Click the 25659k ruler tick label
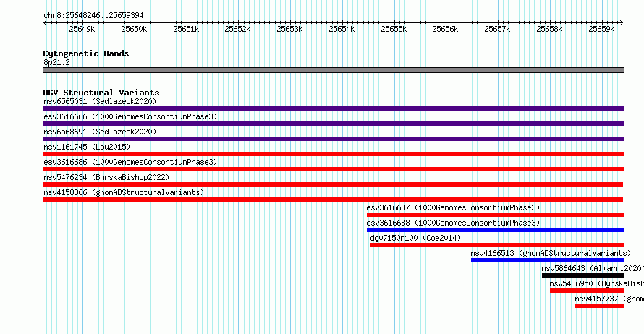644x334 pixels. [601, 29]
